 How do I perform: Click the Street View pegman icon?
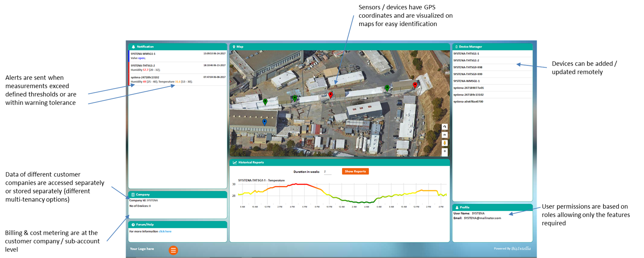(x=445, y=143)
